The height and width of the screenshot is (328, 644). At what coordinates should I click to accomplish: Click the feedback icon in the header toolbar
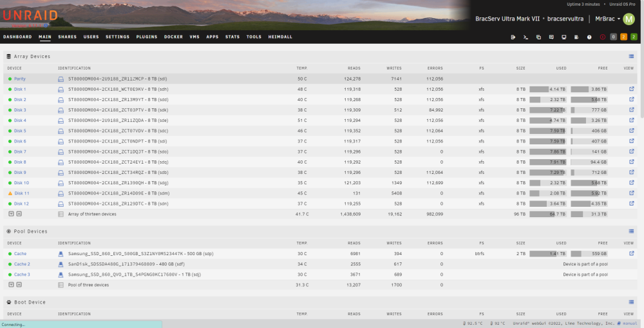551,37
